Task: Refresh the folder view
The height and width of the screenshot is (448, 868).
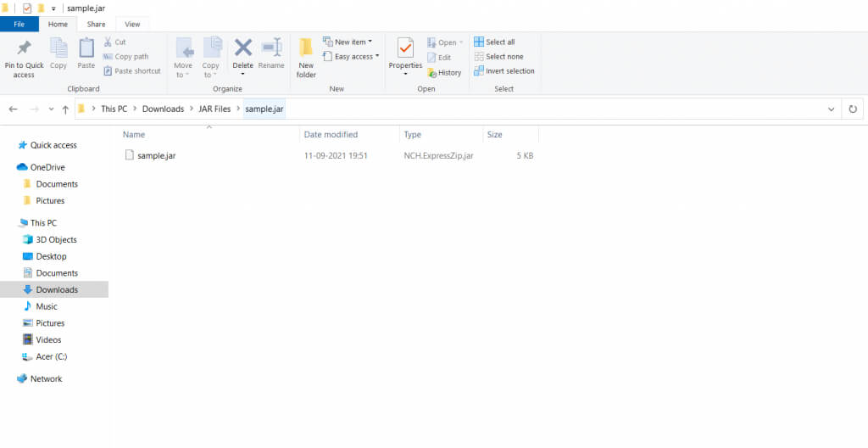Action: click(x=853, y=109)
